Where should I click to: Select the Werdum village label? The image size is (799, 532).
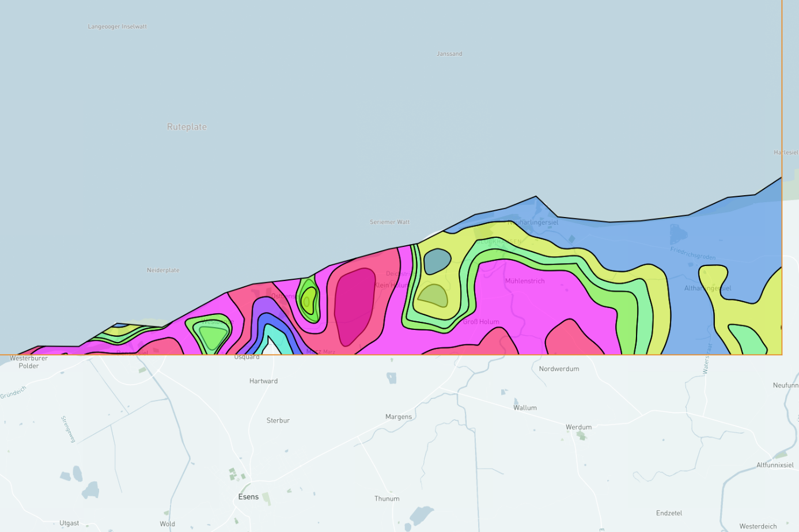click(578, 427)
